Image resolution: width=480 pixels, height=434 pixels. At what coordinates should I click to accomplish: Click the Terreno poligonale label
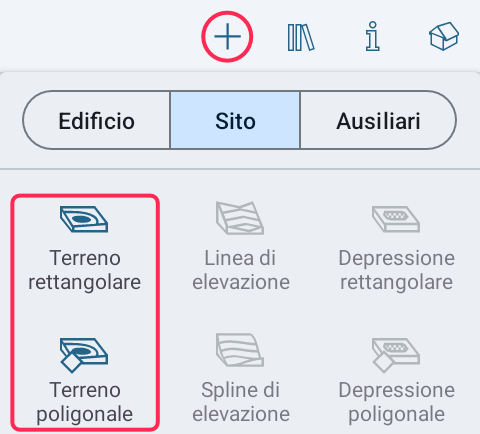85,402
